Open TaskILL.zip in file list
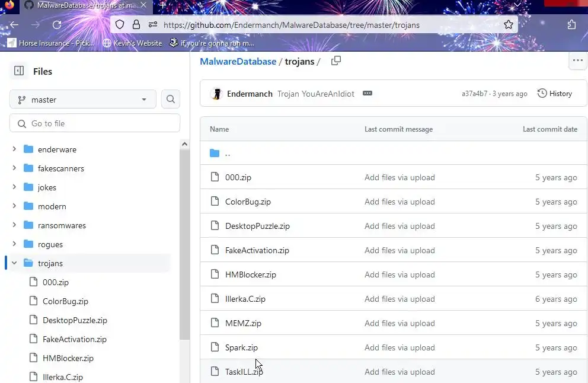Screen dimensions: 588x383 click(244, 372)
